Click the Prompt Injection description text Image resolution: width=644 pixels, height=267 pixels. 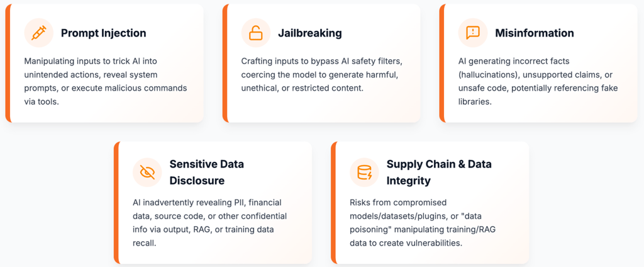tap(106, 81)
